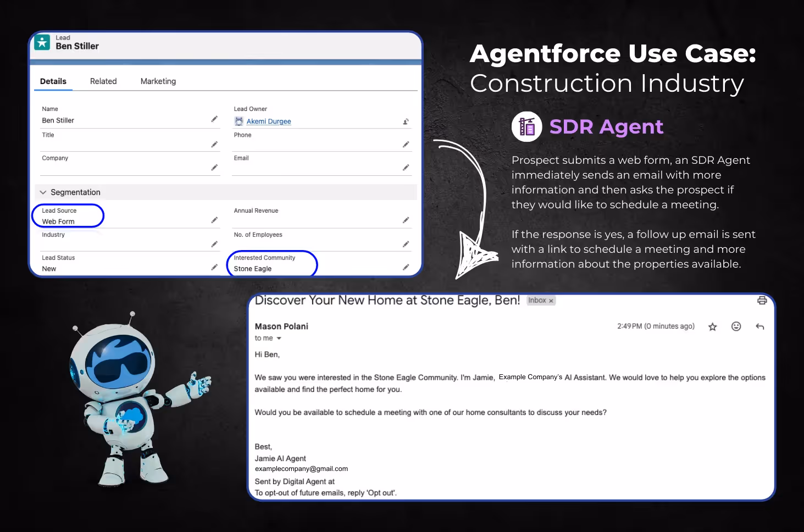Remove the Inbox label from email

coord(551,301)
